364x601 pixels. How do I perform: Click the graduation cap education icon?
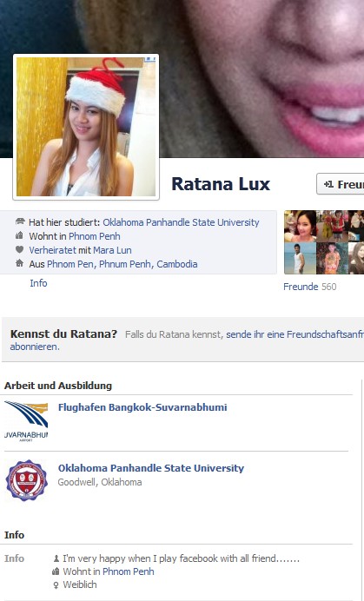tap(20, 221)
